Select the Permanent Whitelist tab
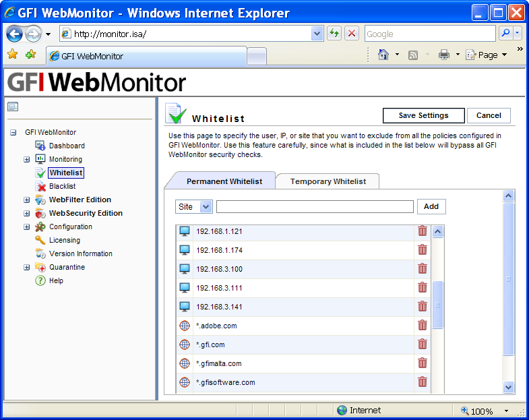Viewport: 529px width, 420px height. tap(220, 181)
